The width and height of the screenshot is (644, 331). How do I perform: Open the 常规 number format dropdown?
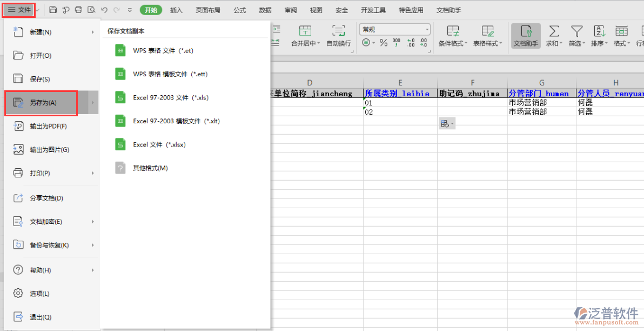coord(394,29)
